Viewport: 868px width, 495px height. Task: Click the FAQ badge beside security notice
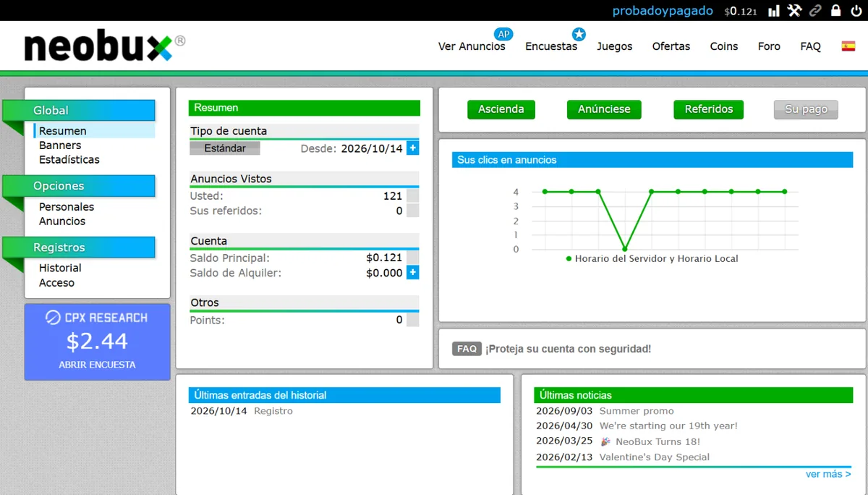pos(467,349)
